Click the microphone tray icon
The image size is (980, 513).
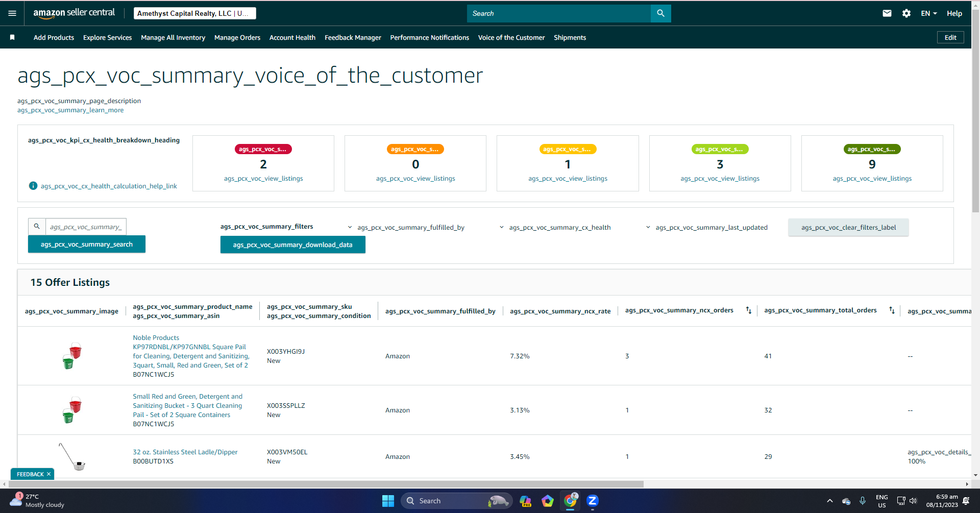863,501
